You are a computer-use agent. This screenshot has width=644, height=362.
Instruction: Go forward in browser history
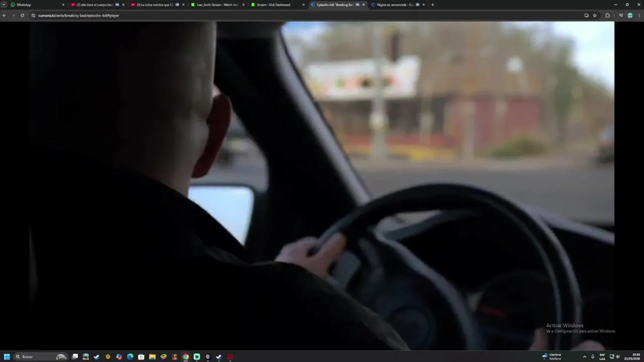click(14, 16)
